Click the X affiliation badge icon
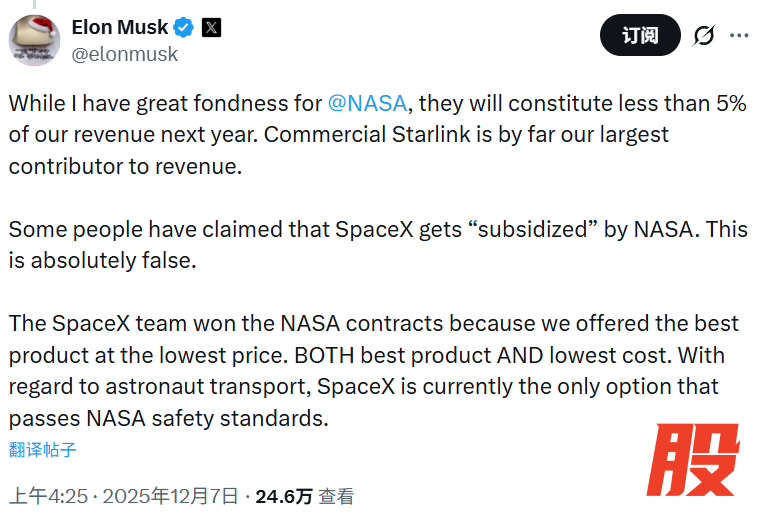Viewport: 760px width, 515px height. click(x=211, y=27)
